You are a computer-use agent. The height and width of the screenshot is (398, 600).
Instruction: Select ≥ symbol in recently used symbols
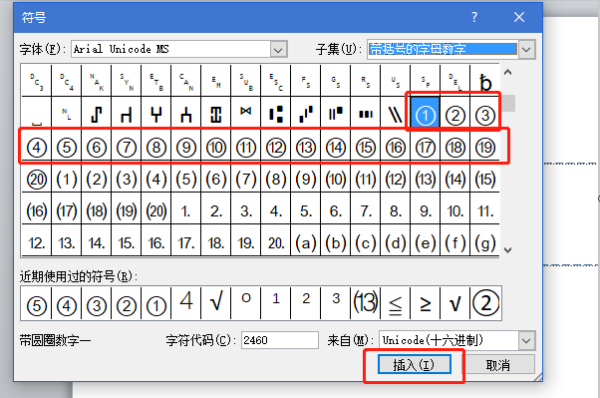pos(425,304)
